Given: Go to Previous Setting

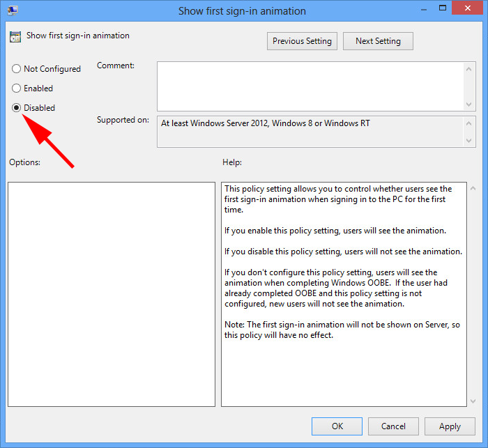Looking at the screenshot, I should click(302, 41).
